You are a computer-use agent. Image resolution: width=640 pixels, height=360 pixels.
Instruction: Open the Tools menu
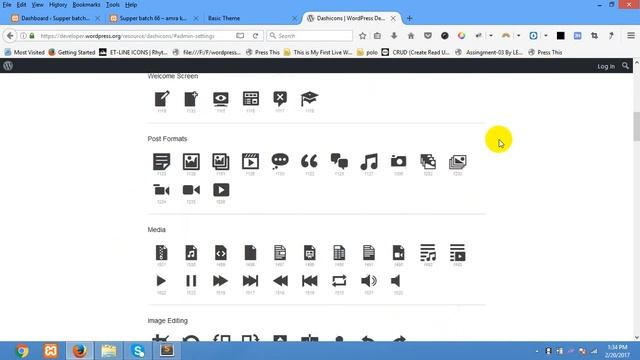pos(113,5)
